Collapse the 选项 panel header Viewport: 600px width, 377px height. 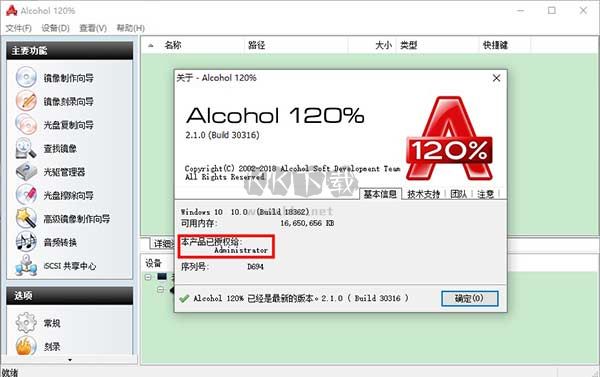pos(70,295)
